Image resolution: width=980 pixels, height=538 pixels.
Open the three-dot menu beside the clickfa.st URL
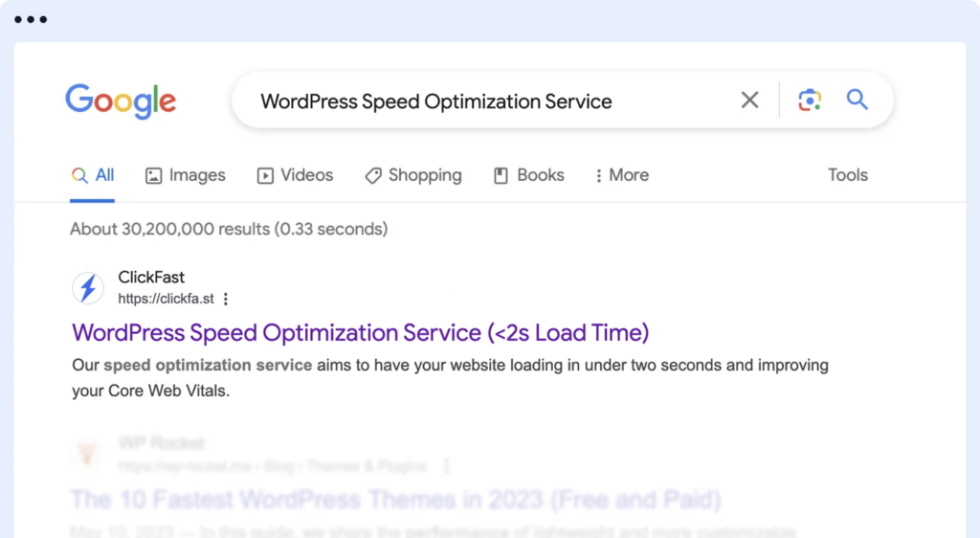tap(226, 300)
